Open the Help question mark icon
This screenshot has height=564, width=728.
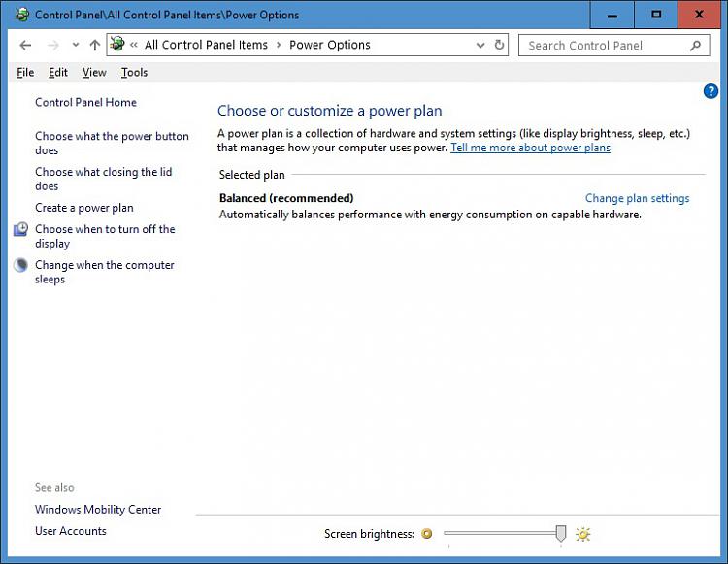(711, 91)
